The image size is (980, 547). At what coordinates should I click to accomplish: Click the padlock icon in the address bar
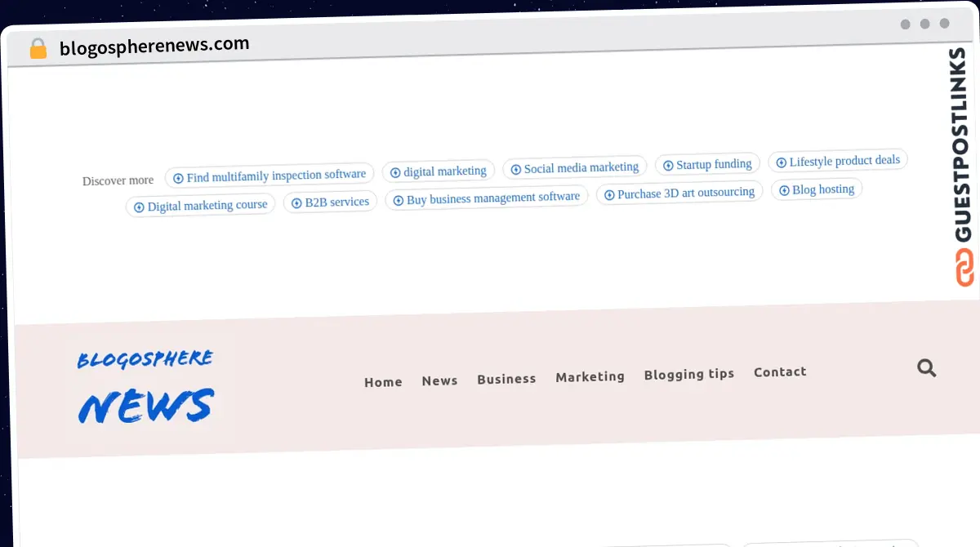click(38, 48)
